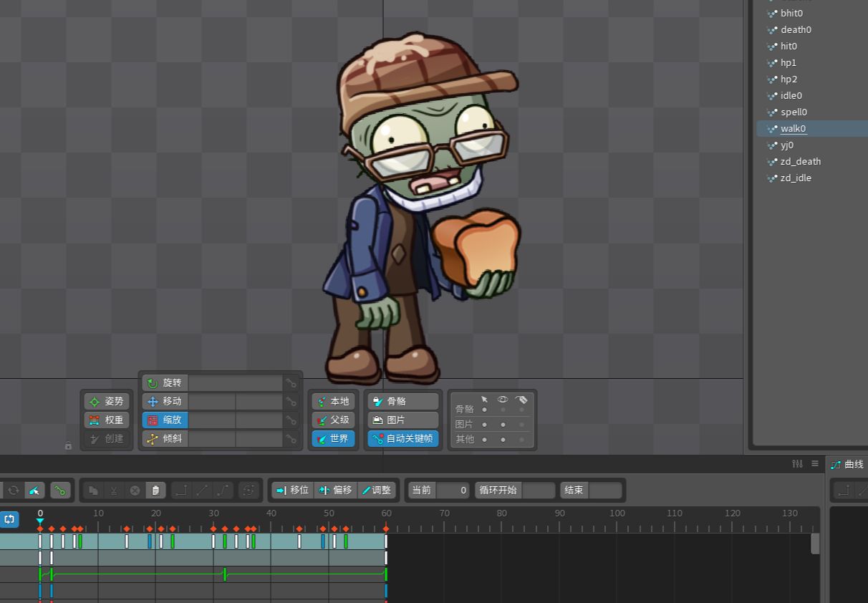The width and height of the screenshot is (868, 603).
Task: Click the 移位 (Shift) button
Action: [293, 491]
